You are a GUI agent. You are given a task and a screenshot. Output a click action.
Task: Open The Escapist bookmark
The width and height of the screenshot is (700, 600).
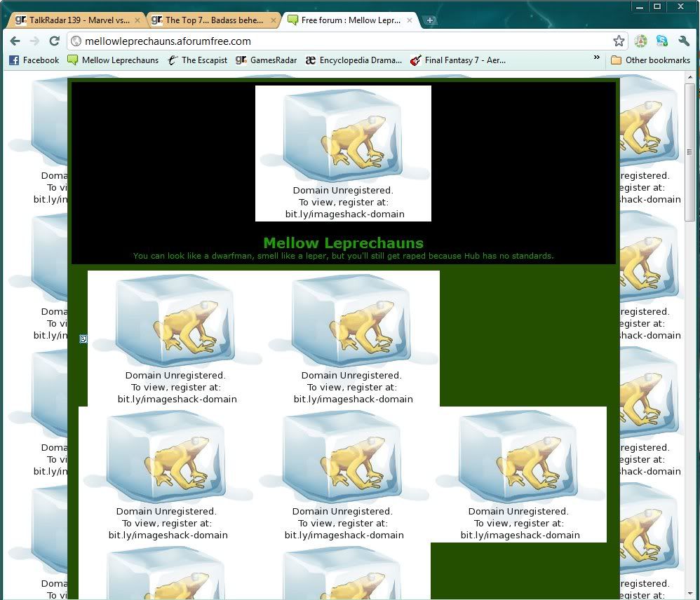click(x=197, y=60)
